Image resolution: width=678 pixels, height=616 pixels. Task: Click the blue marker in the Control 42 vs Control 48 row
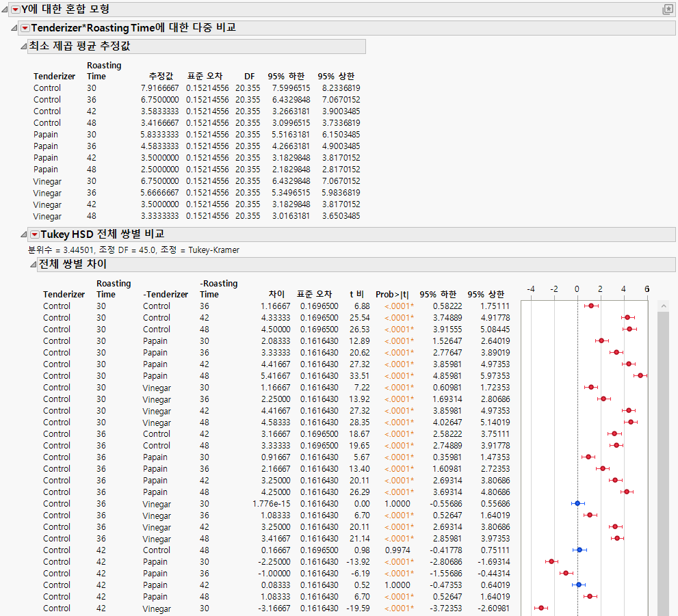[x=579, y=550]
